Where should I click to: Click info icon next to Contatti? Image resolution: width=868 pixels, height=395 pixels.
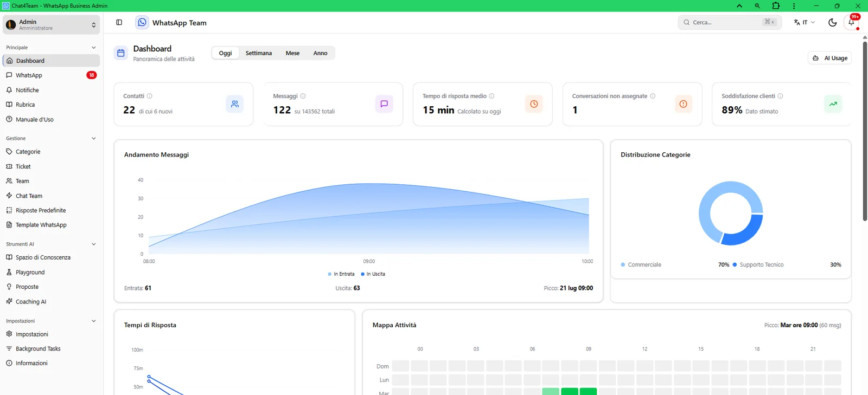(x=150, y=96)
